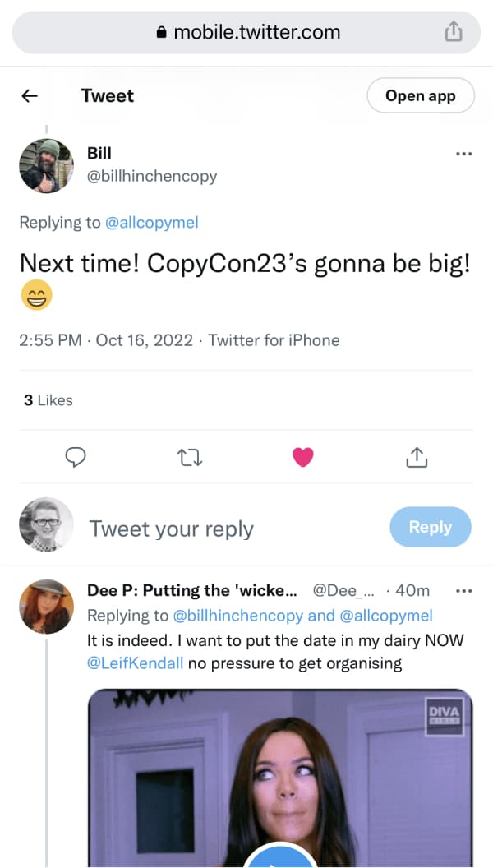Open more options on Dee P's reply

[463, 591]
